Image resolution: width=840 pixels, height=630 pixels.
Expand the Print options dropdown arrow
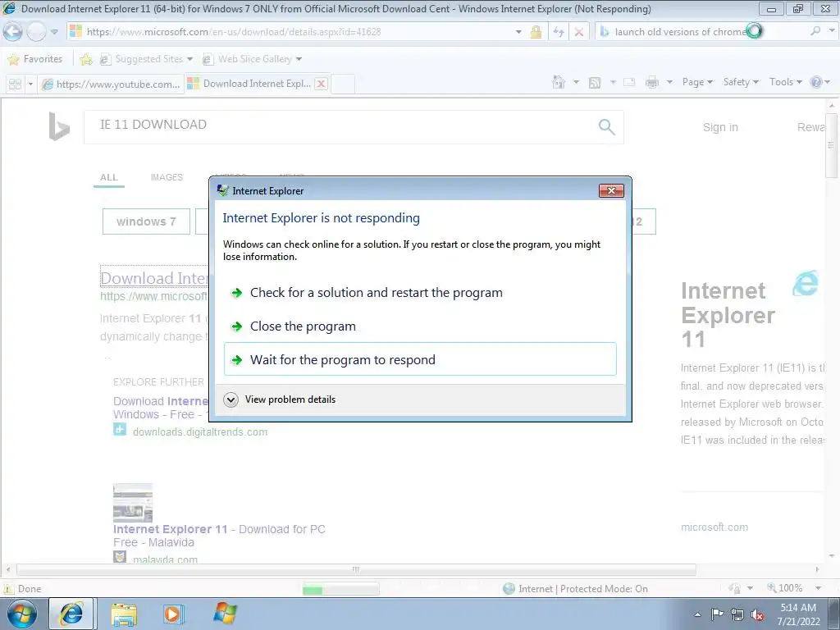(669, 83)
